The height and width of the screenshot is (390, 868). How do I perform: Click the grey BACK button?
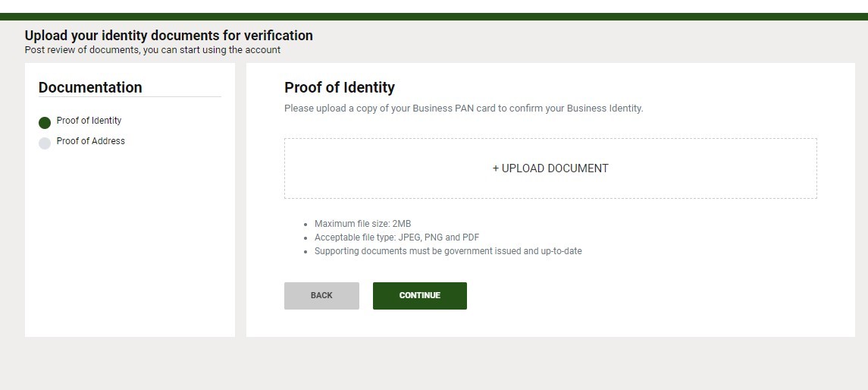[321, 296]
